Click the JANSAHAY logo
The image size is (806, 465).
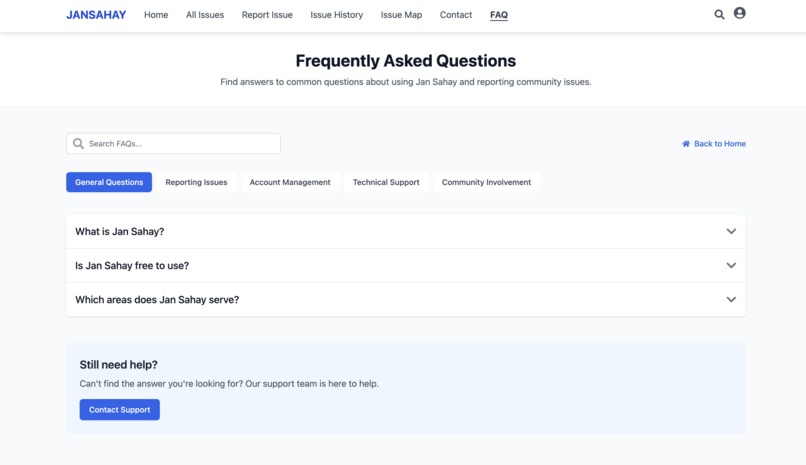[x=96, y=15]
